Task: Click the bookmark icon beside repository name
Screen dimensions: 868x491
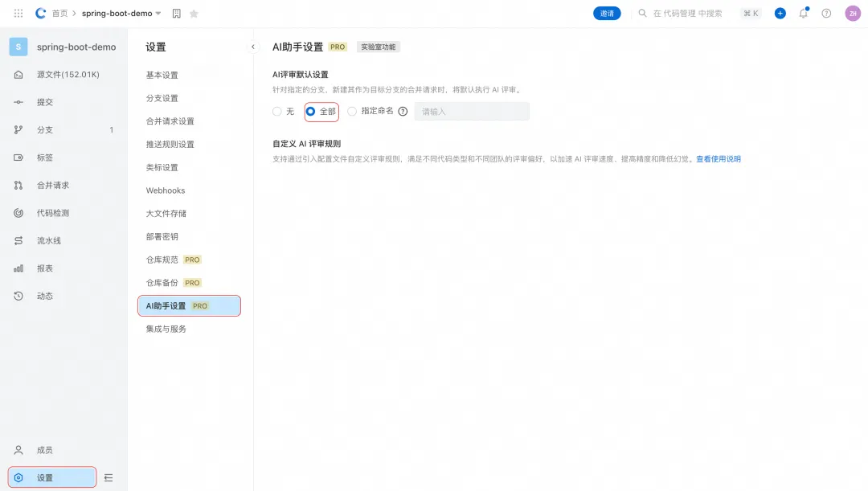Action: [177, 14]
